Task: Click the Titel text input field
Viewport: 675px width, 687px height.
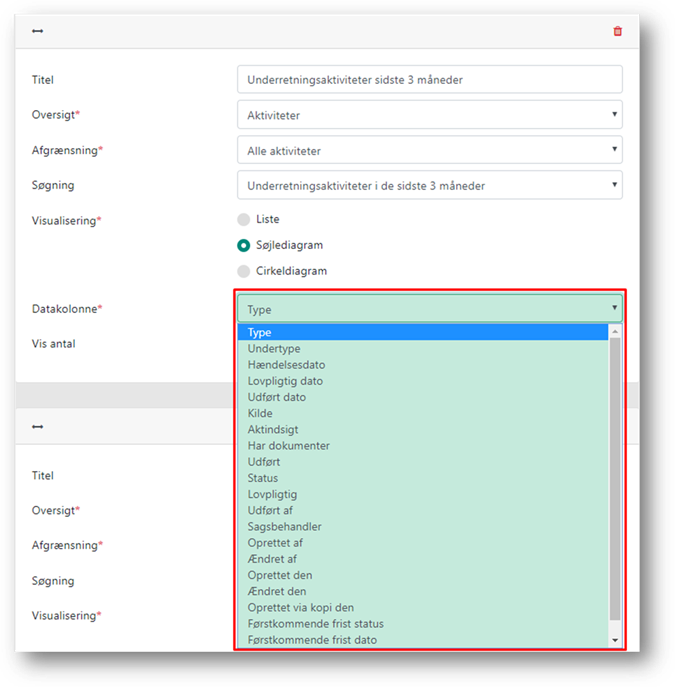Action: point(429,80)
